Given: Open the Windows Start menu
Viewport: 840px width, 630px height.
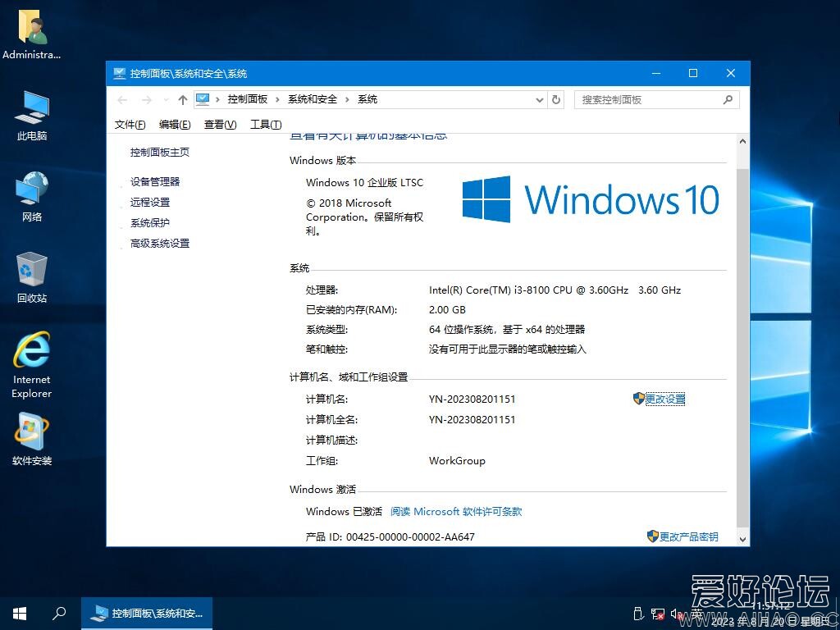Looking at the screenshot, I should click(x=20, y=613).
